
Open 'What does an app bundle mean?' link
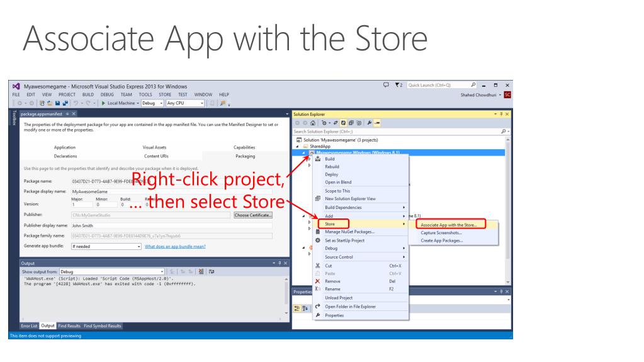(176, 247)
